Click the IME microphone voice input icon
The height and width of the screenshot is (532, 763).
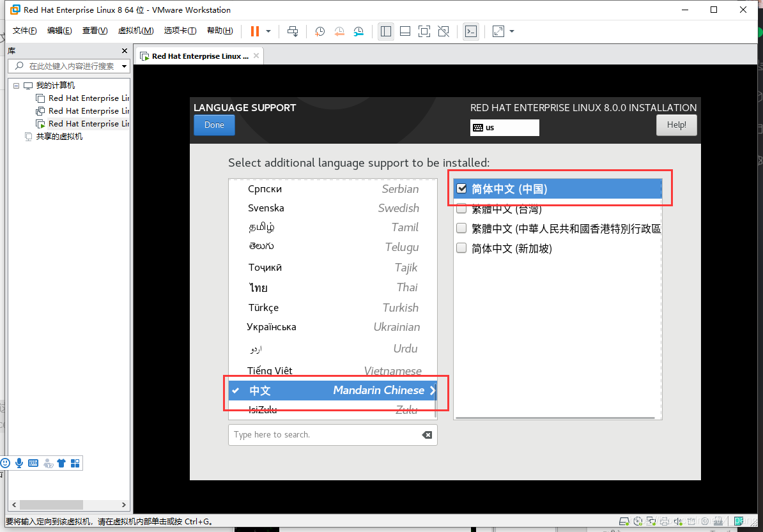pyautogui.click(x=19, y=463)
